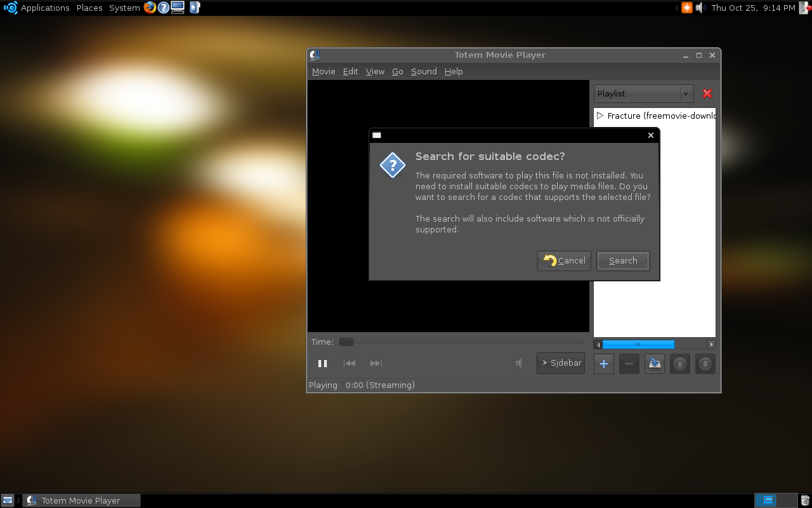Open the Help launcher in the top panel
812x508 pixels.
tap(164, 8)
